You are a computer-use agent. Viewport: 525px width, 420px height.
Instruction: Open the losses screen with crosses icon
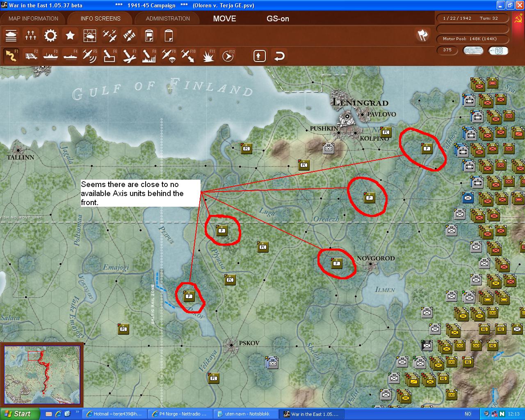[31, 36]
